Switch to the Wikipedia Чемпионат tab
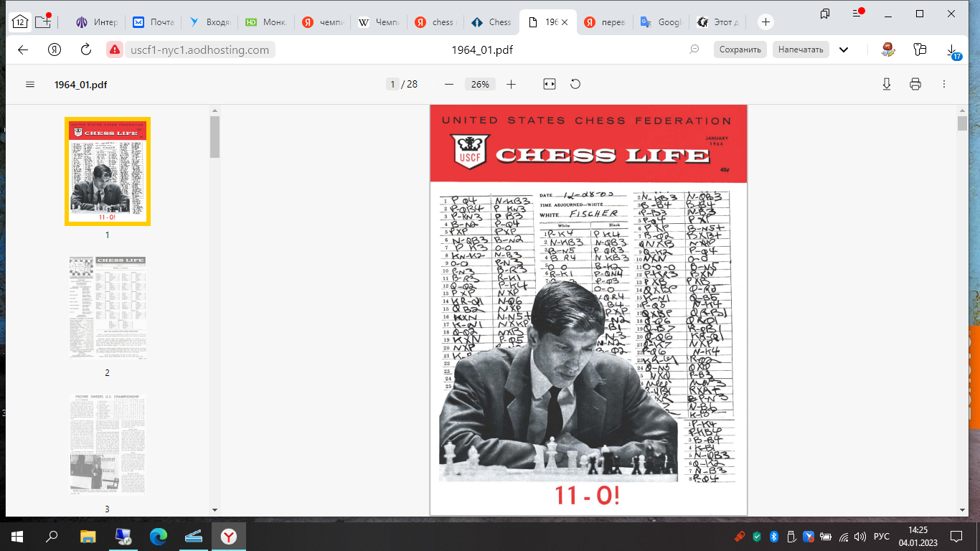Screen dimensions: 980x551 pos(377,22)
